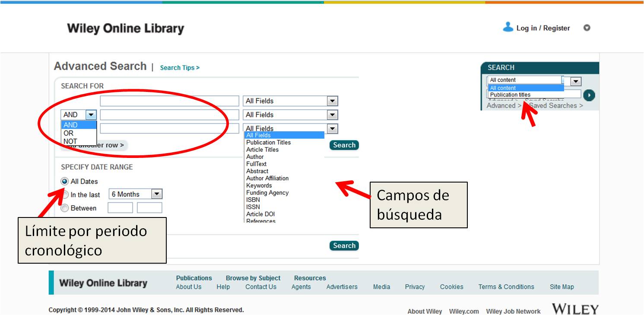
Task: Select the Between date range radio button
Action: click(65, 208)
